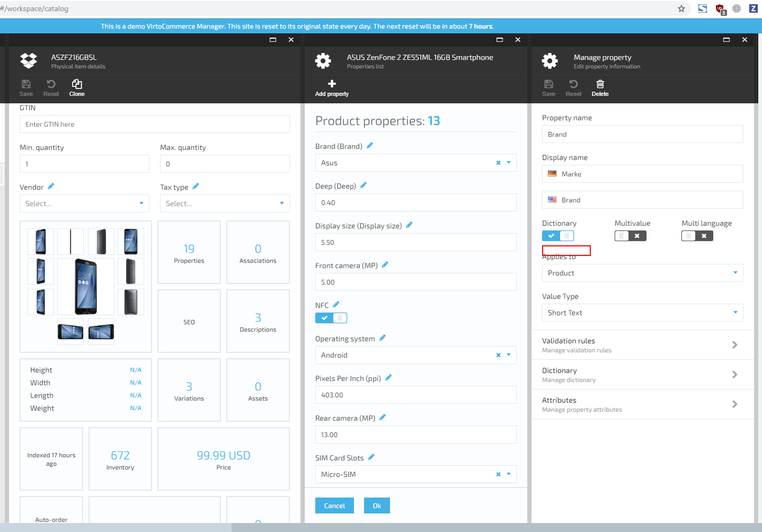Click Ok to confirm product properties
This screenshot has width=762, height=532.
point(376,505)
